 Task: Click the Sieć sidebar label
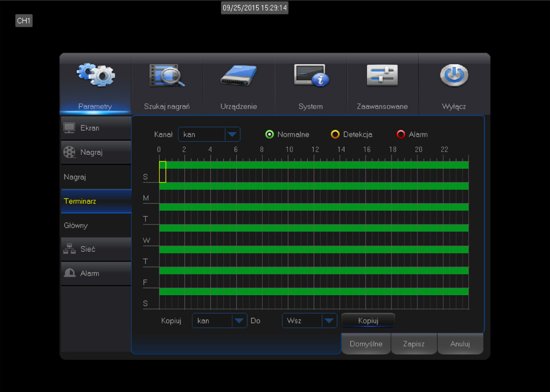pyautogui.click(x=87, y=249)
